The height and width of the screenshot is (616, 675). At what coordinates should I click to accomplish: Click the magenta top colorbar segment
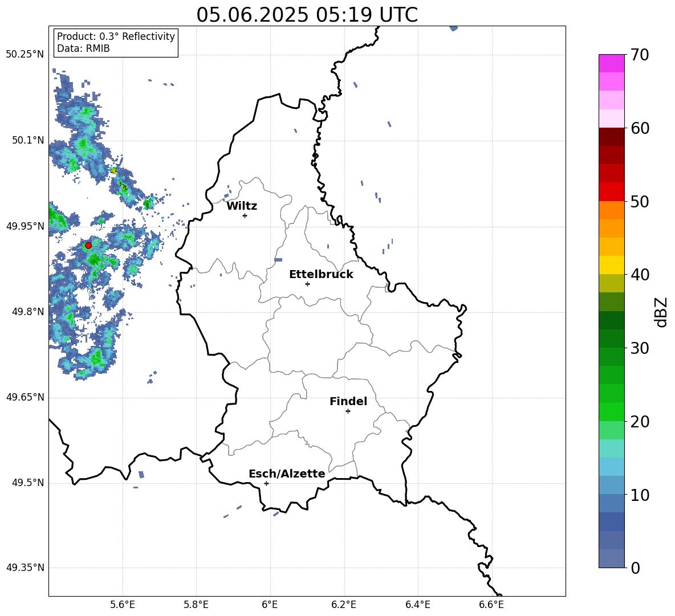tap(612, 64)
